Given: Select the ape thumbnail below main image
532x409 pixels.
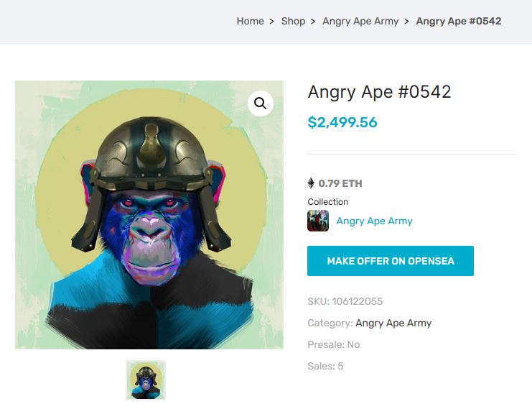Looking at the screenshot, I should [x=146, y=380].
